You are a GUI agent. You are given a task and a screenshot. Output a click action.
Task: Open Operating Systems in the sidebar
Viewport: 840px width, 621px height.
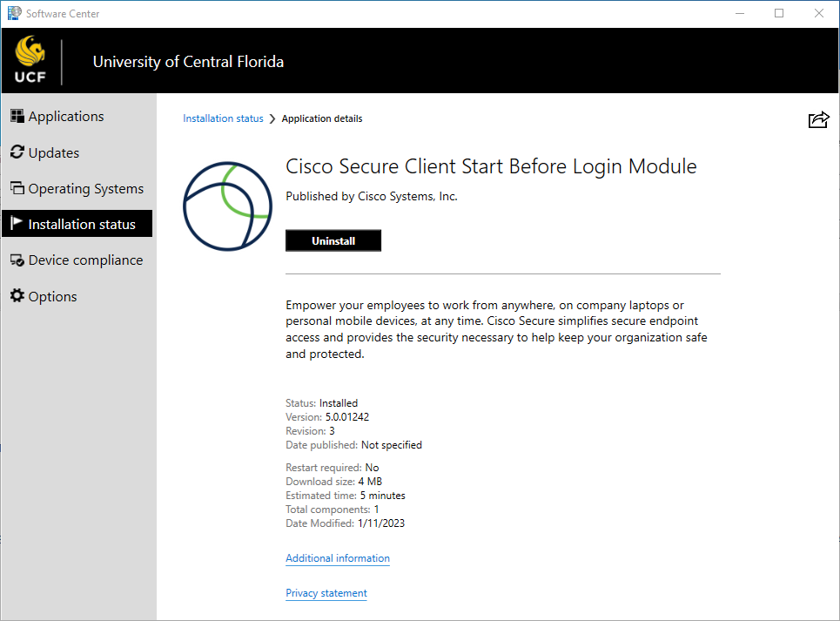[77, 189]
